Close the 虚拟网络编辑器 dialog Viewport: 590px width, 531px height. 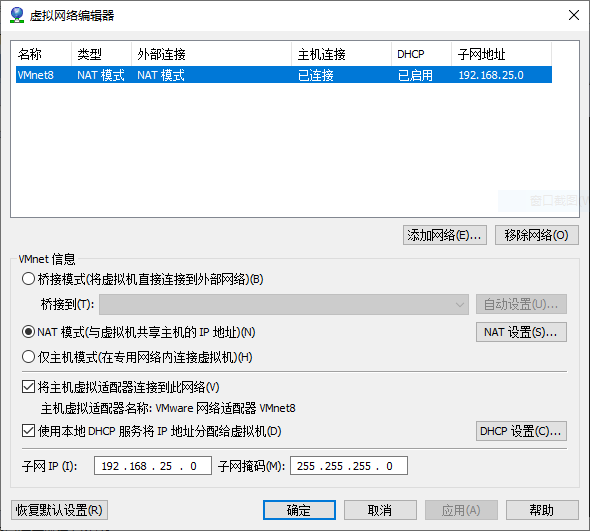[574, 15]
